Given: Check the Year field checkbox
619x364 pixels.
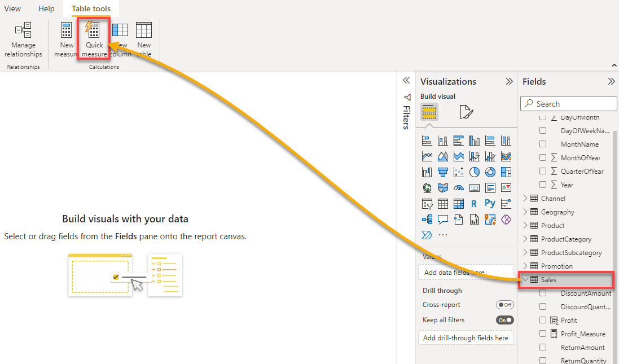Looking at the screenshot, I should [543, 185].
